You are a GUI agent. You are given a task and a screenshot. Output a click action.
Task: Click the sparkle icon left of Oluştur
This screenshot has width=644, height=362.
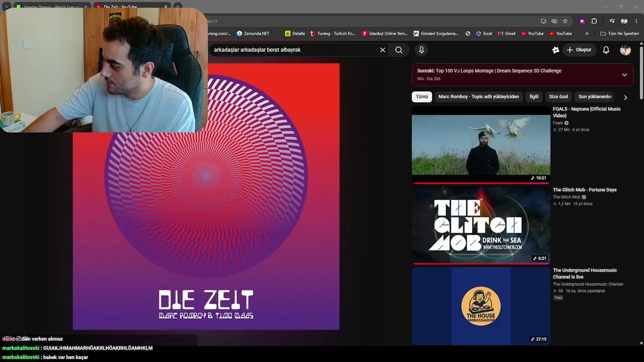pyautogui.click(x=555, y=50)
